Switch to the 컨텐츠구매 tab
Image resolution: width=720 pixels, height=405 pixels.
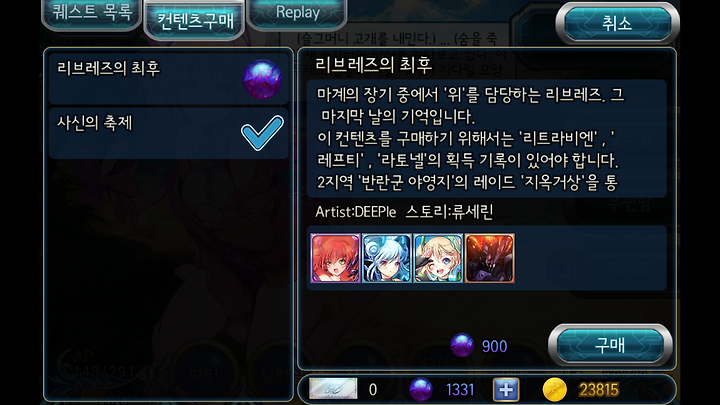coord(195,21)
